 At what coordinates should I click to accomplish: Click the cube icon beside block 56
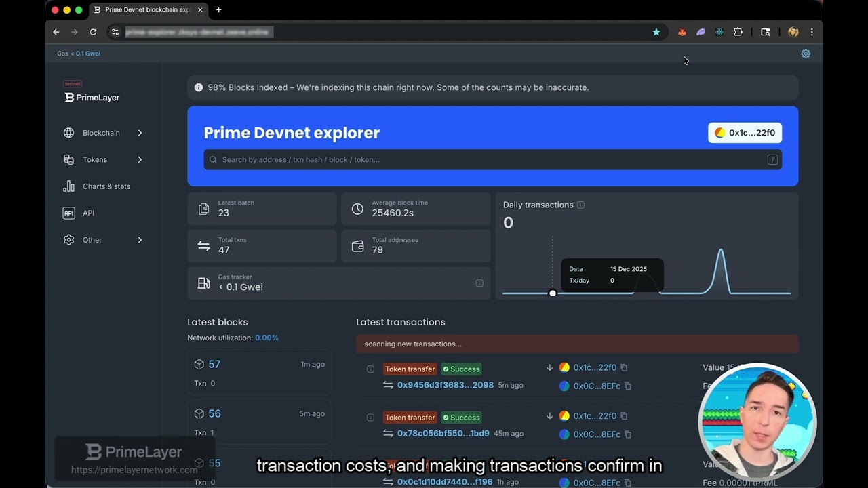[199, 413]
